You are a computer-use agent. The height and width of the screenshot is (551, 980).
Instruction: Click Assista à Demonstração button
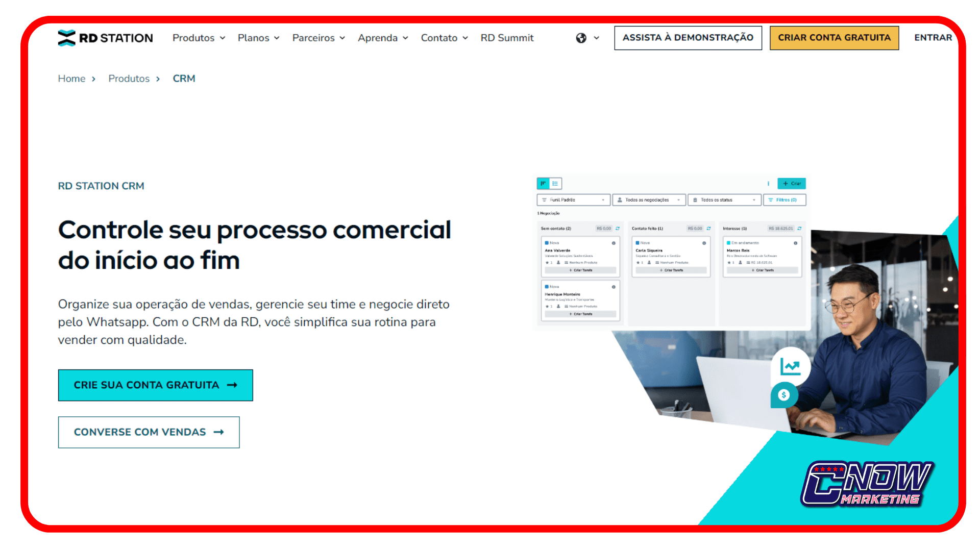[x=688, y=38]
